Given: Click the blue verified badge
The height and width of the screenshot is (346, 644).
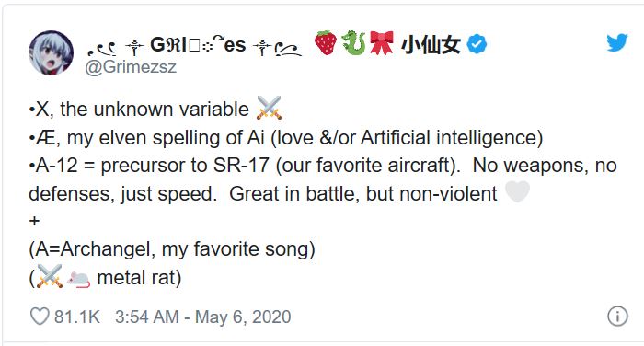Looking at the screenshot, I should coord(477,44).
